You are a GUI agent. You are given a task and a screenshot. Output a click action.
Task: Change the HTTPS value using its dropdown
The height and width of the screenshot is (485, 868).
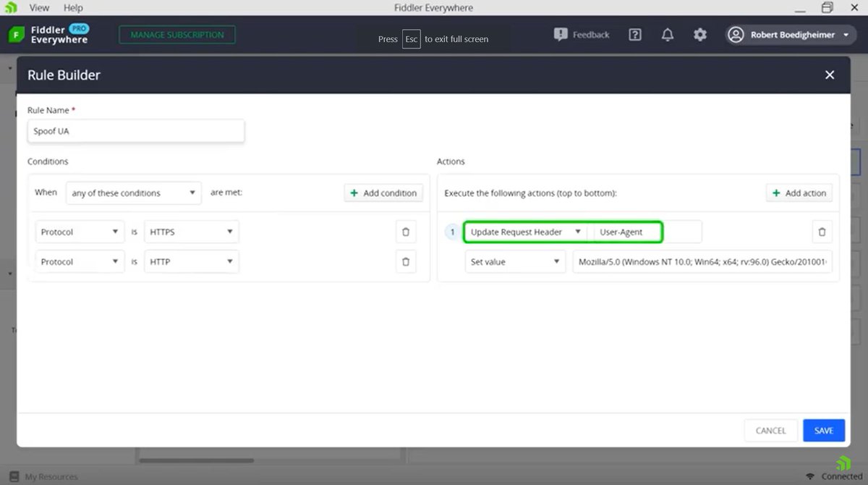click(191, 231)
